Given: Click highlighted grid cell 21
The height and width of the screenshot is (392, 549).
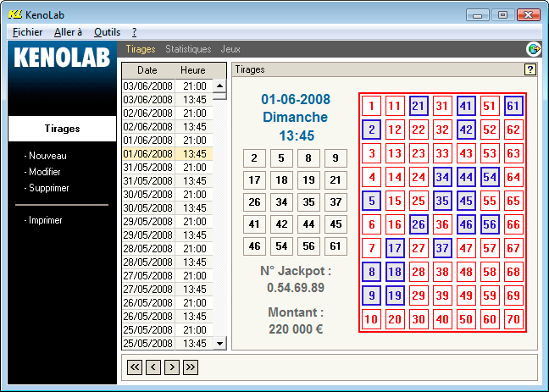Looking at the screenshot, I should (x=419, y=106).
